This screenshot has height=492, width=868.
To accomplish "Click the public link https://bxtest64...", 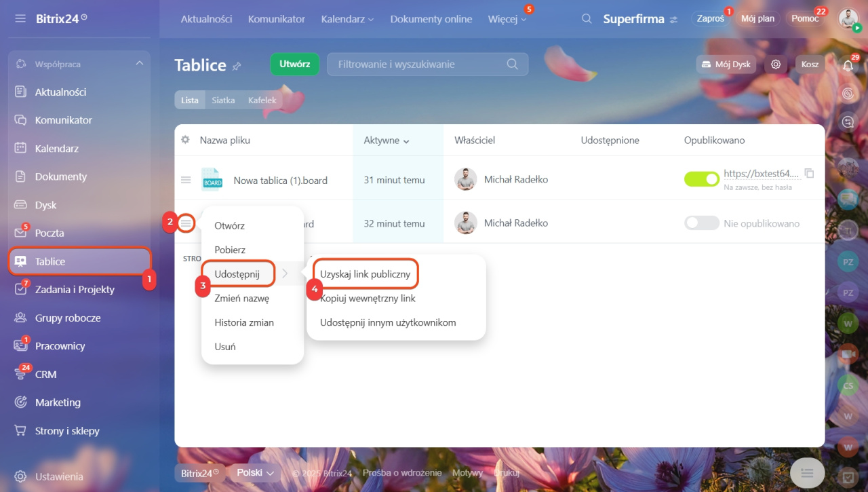I will [762, 174].
